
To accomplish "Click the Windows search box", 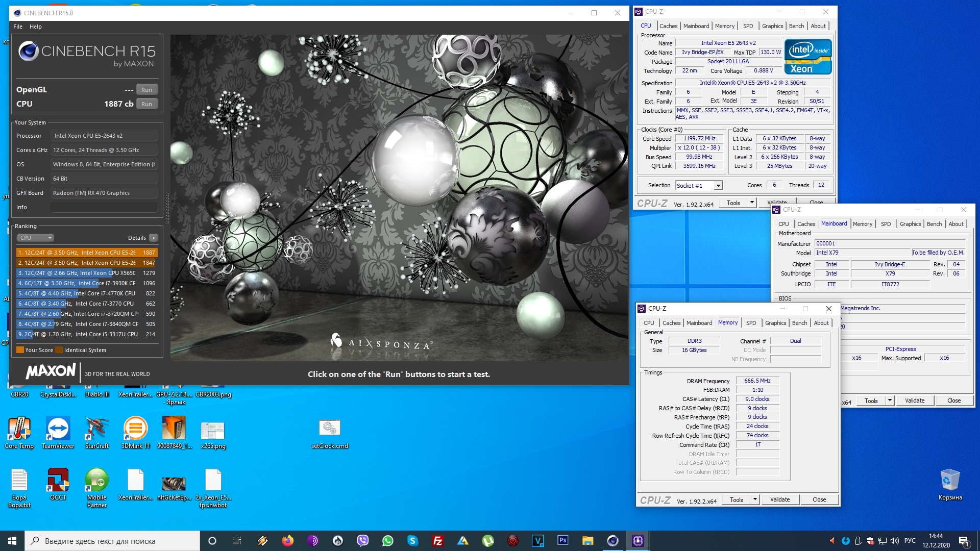I will (x=112, y=541).
